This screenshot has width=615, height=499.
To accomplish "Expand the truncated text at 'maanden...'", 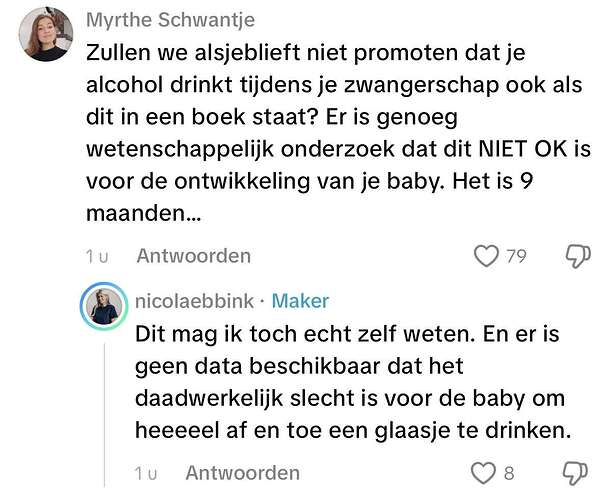I will pyautogui.click(x=144, y=214).
